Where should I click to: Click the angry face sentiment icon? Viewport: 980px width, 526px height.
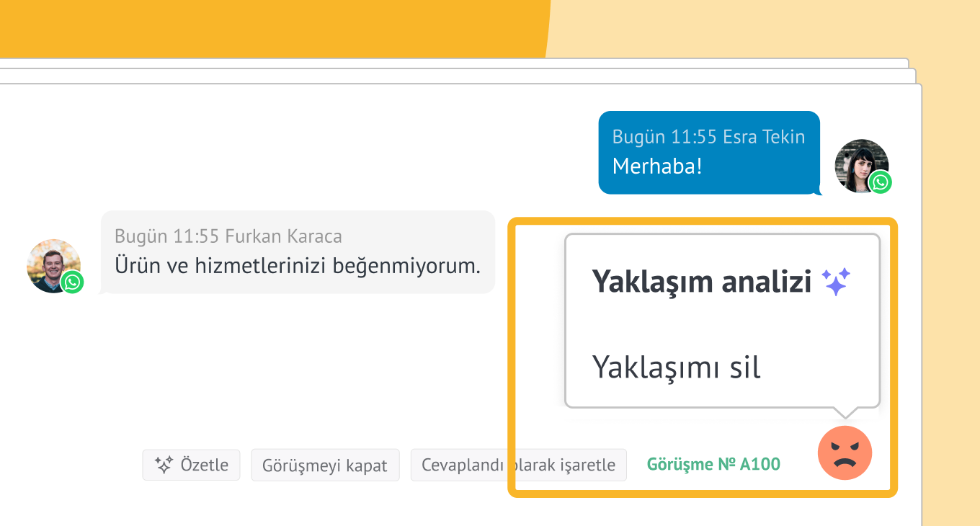[x=845, y=453]
